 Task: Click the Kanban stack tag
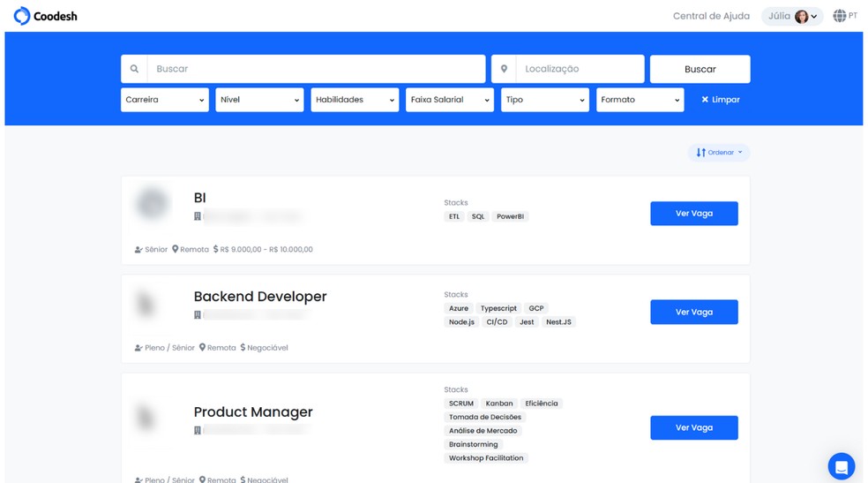tap(498, 404)
